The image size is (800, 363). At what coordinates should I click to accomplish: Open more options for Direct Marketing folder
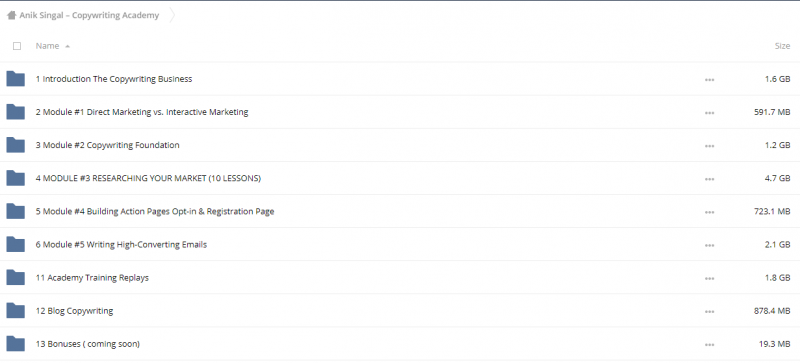(709, 113)
